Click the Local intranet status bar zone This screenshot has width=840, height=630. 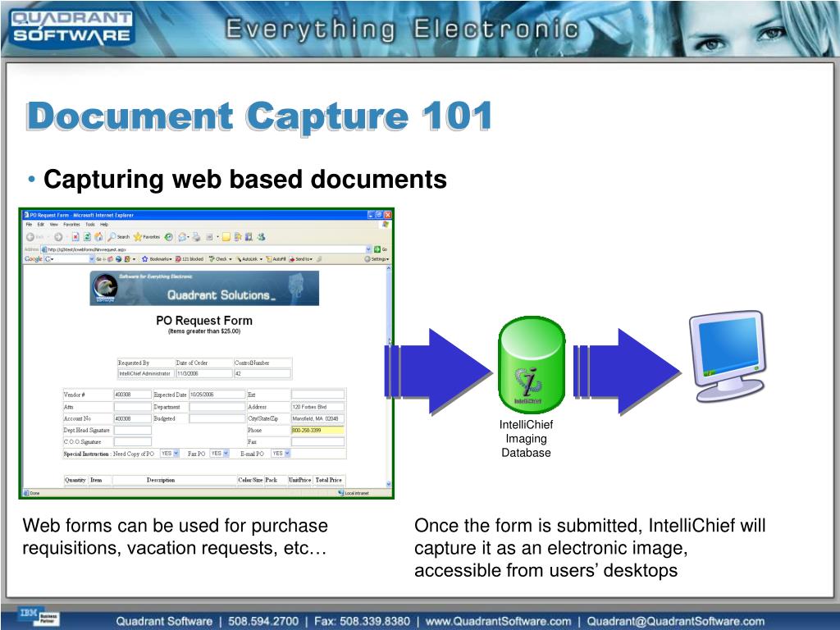point(354,493)
